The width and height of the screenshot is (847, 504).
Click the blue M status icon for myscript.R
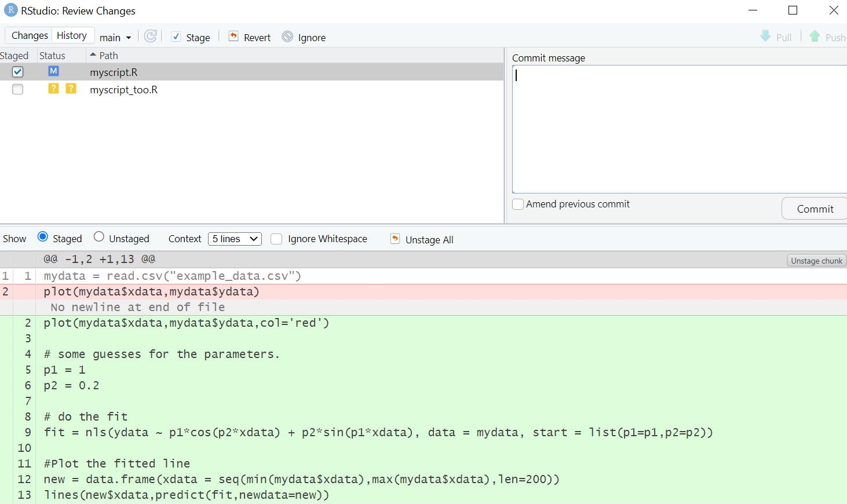(x=53, y=71)
